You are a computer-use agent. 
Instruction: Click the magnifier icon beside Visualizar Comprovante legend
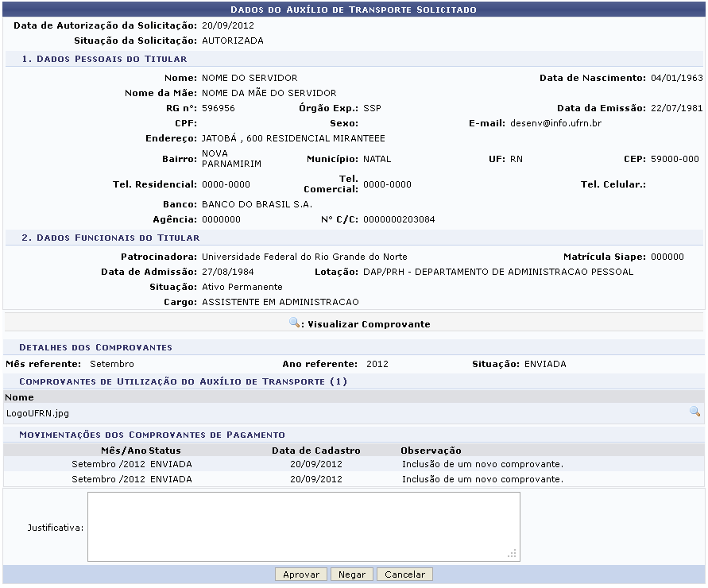[x=296, y=323]
